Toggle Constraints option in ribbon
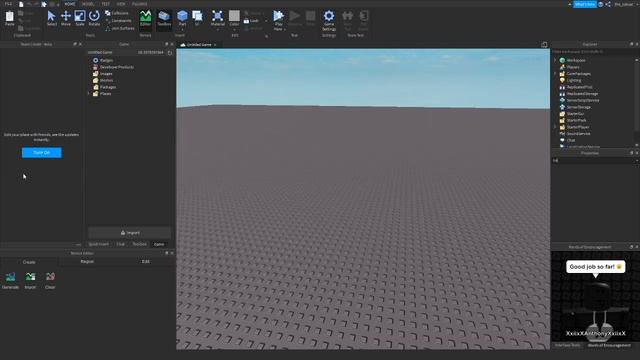 118,20
